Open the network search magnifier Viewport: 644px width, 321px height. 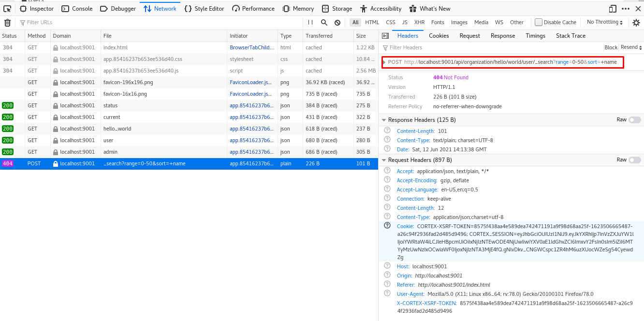click(324, 22)
